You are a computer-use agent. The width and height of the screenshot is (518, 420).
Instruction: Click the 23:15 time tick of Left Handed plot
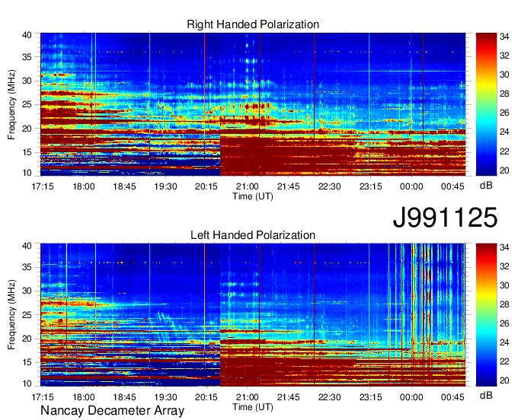[x=370, y=397]
